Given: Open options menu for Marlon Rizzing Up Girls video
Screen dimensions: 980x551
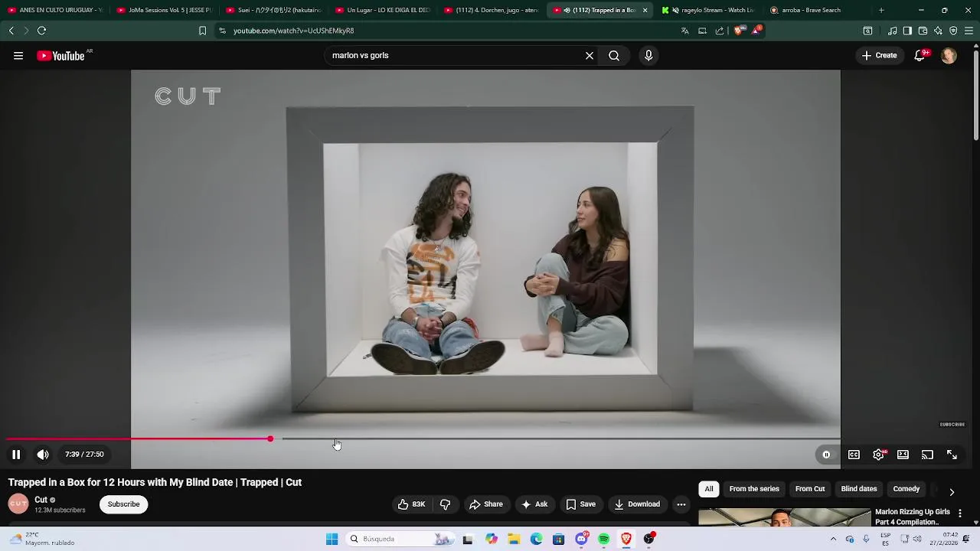Looking at the screenshot, I should tap(960, 514).
